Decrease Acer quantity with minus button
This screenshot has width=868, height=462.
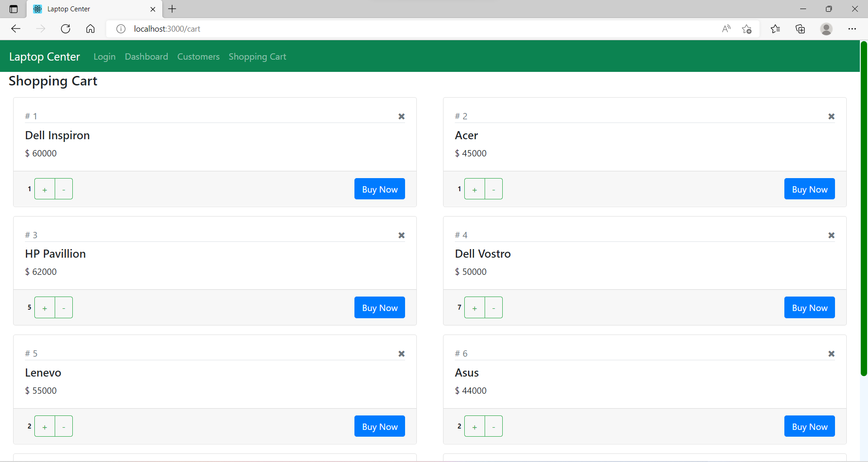click(493, 189)
